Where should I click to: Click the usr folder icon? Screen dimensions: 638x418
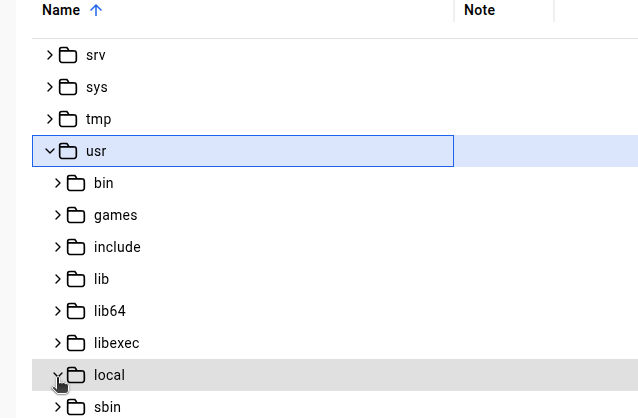click(x=68, y=151)
